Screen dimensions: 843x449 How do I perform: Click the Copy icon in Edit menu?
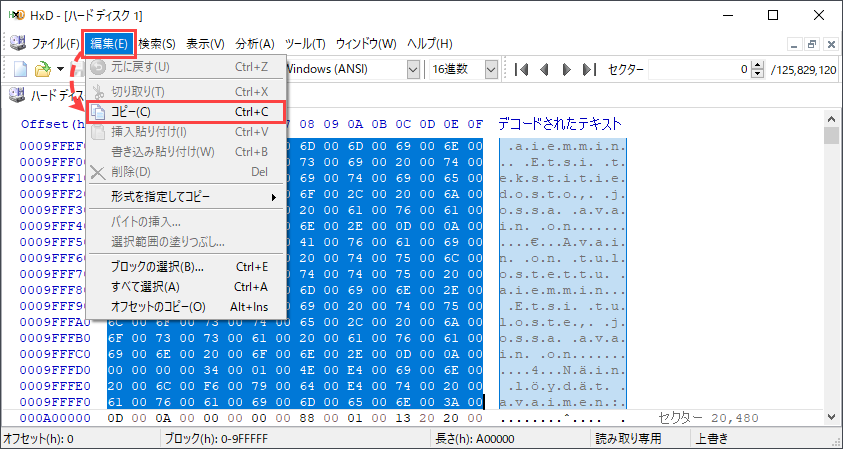click(x=98, y=112)
